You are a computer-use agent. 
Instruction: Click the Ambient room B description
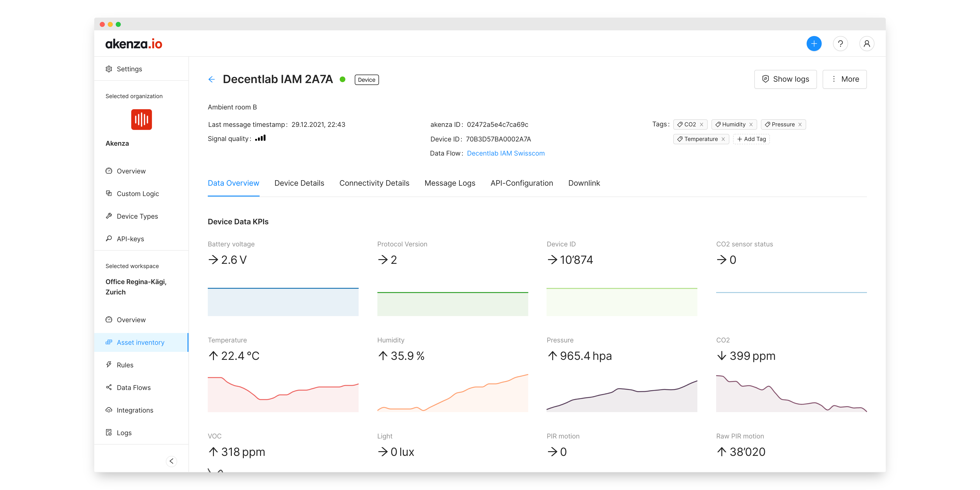click(232, 107)
